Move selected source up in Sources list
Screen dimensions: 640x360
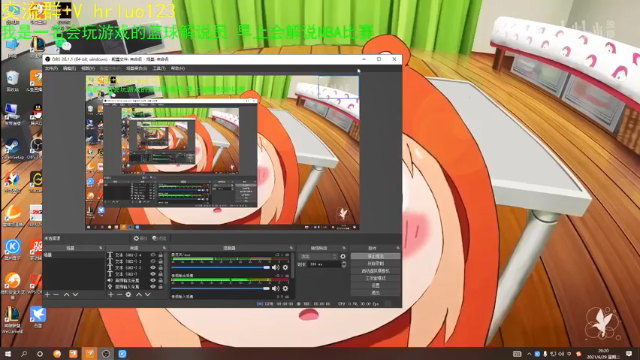click(139, 294)
